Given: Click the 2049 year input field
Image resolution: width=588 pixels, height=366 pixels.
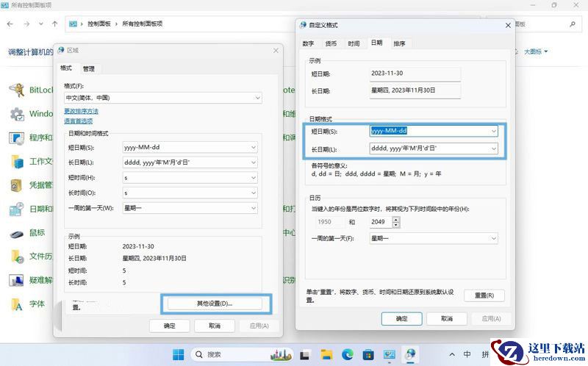Looking at the screenshot, I should coord(381,222).
